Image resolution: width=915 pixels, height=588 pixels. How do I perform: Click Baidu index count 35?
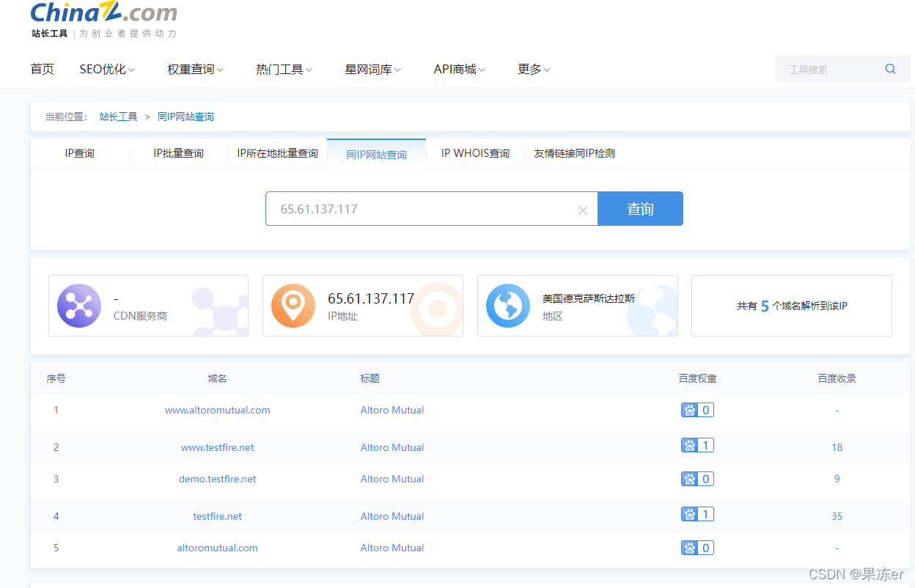click(x=837, y=516)
